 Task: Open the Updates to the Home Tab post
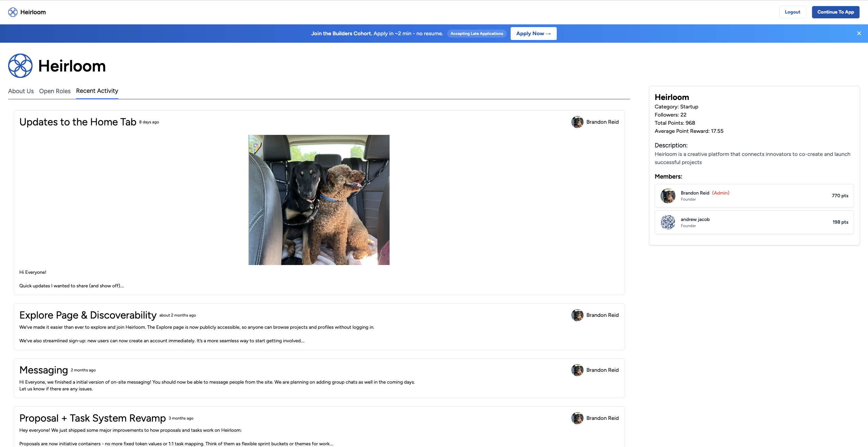78,122
